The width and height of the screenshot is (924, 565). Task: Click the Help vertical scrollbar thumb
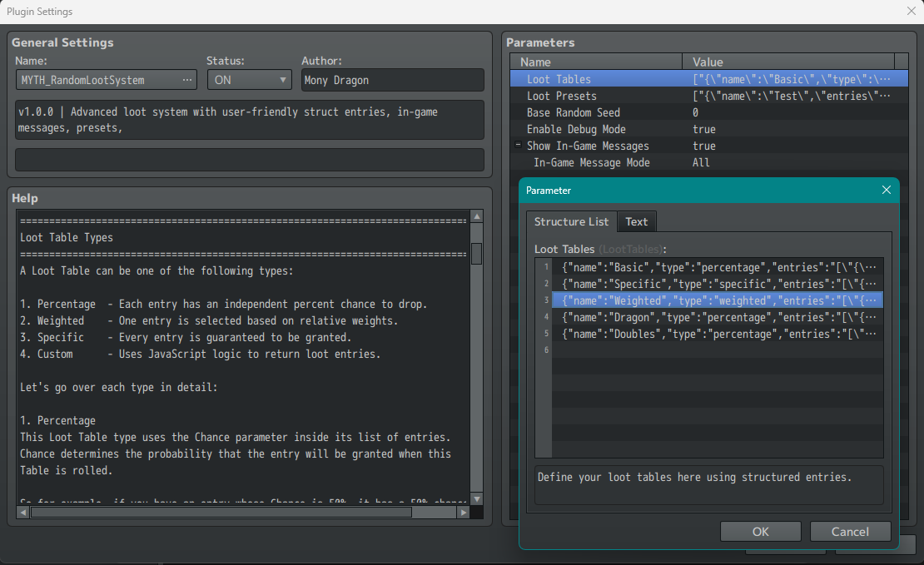coord(477,254)
